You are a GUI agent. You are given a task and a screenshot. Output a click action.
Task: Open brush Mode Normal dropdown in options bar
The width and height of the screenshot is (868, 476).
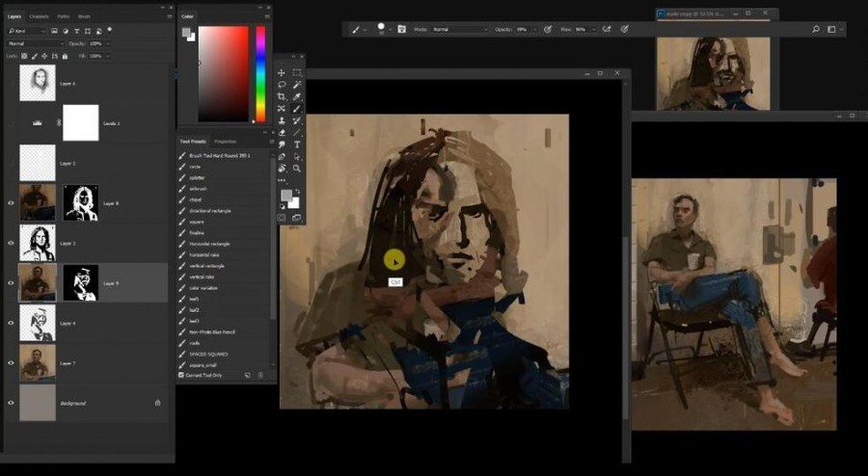(459, 29)
